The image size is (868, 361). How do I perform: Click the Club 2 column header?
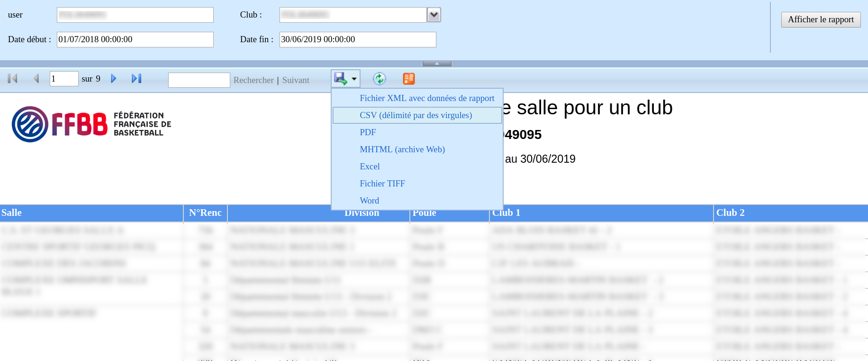[791, 213]
